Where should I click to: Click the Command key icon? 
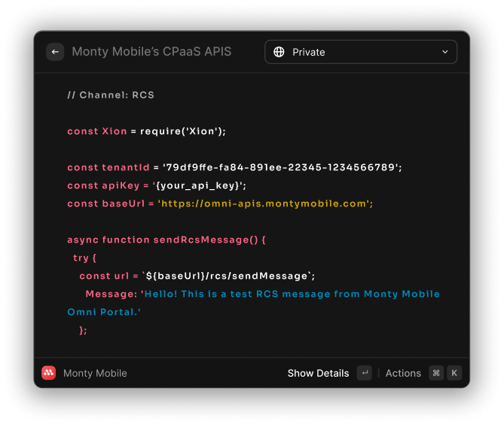click(x=436, y=373)
